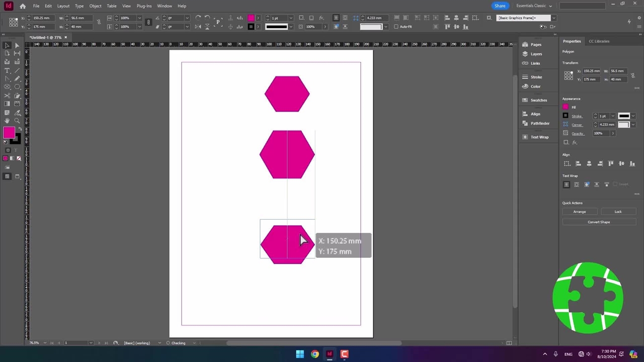The height and width of the screenshot is (362, 644).
Task: Open the Text Wrap panel
Action: click(x=539, y=137)
